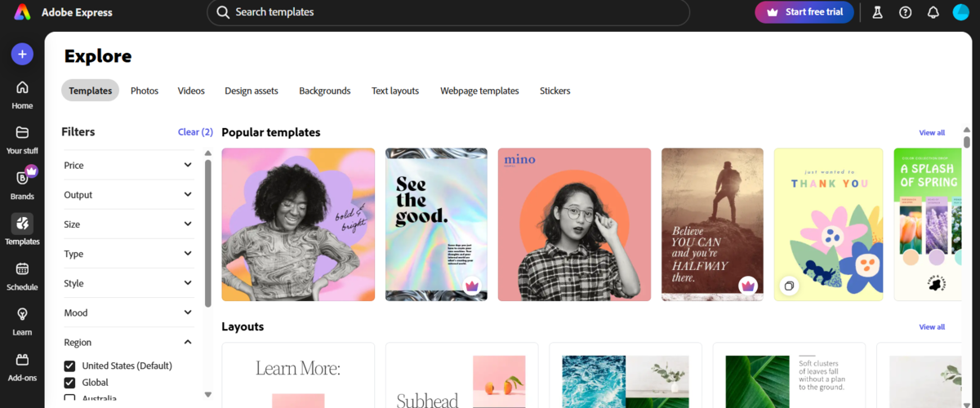Switch to the Photos tab
980x408 pixels.
(x=145, y=91)
